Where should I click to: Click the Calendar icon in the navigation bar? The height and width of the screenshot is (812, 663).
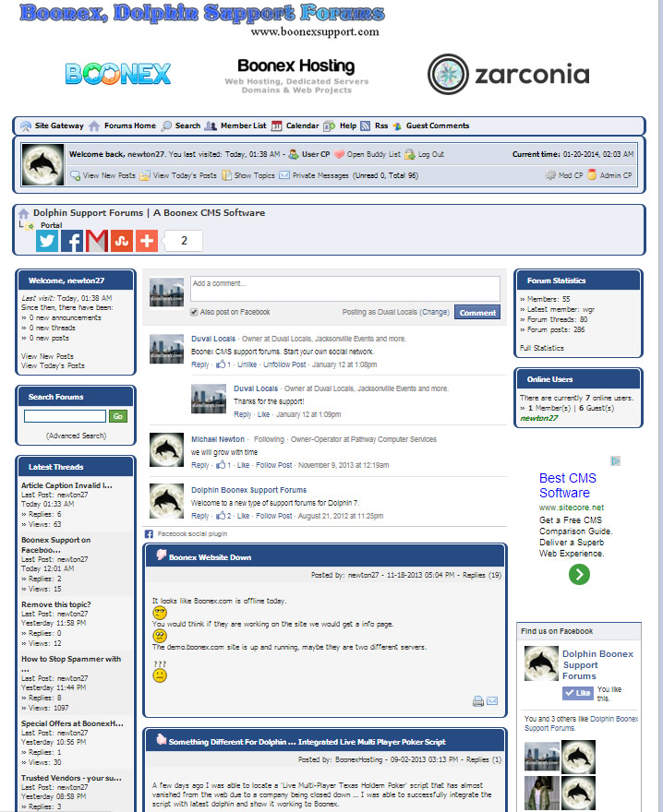277,125
